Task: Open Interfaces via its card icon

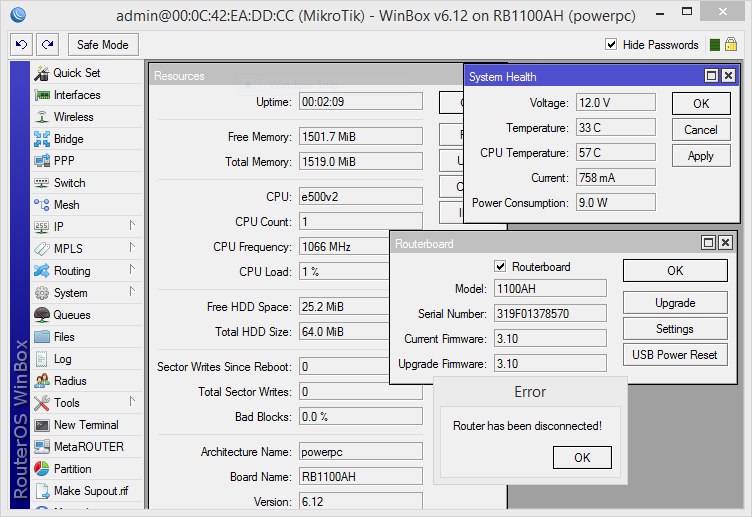Action: coord(42,95)
